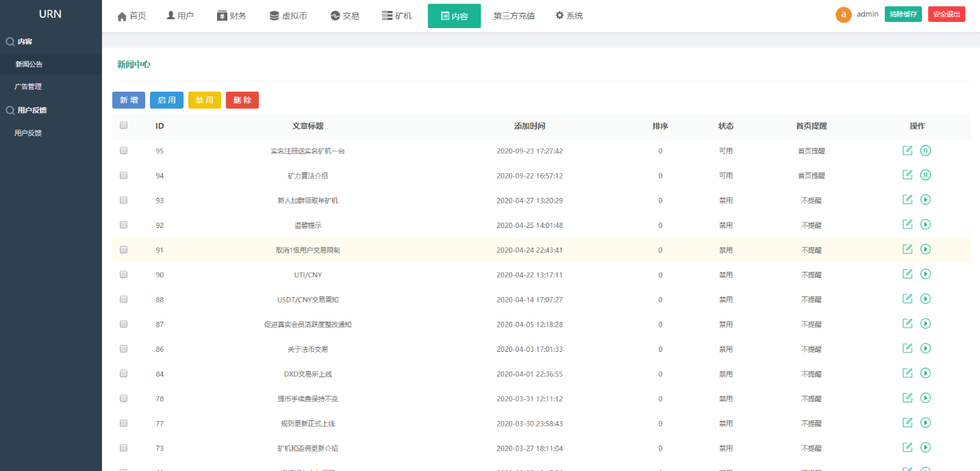Open edit icon for article 77

(x=907, y=422)
